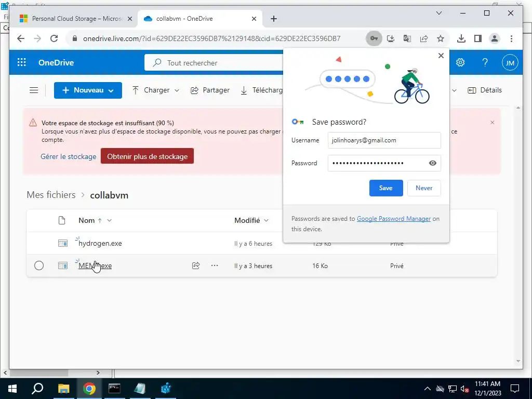Open the OneDrive app launcher grid
Screen dimensions: 532x399
(22, 62)
